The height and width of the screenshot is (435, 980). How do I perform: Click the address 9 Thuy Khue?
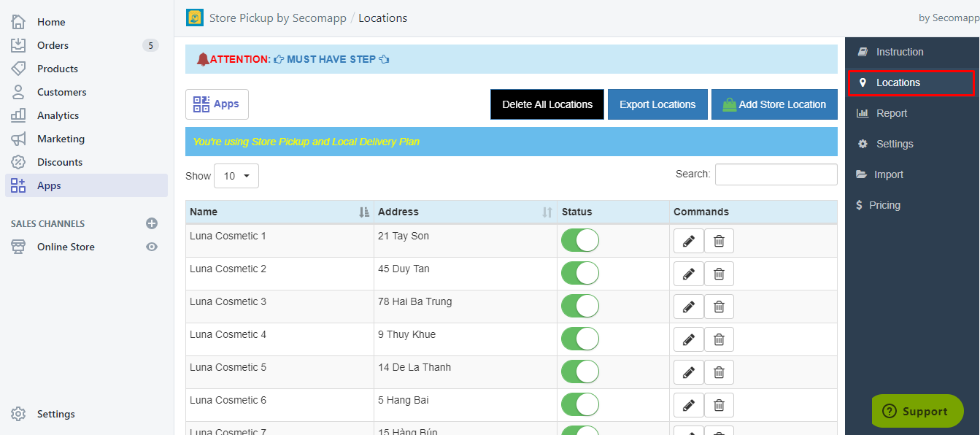tap(406, 334)
